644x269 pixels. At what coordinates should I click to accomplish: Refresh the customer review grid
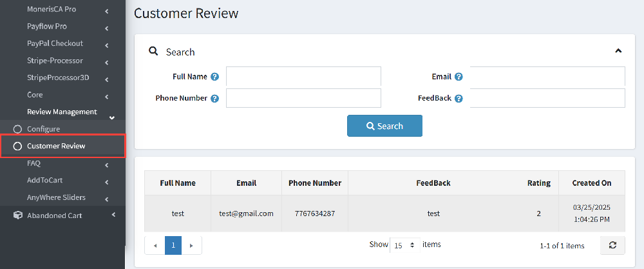pos(612,245)
